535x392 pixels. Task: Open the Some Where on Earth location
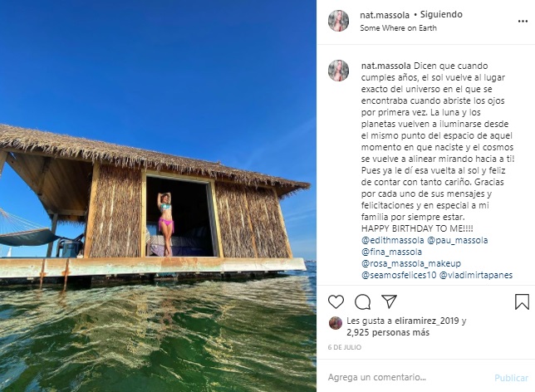click(x=398, y=28)
